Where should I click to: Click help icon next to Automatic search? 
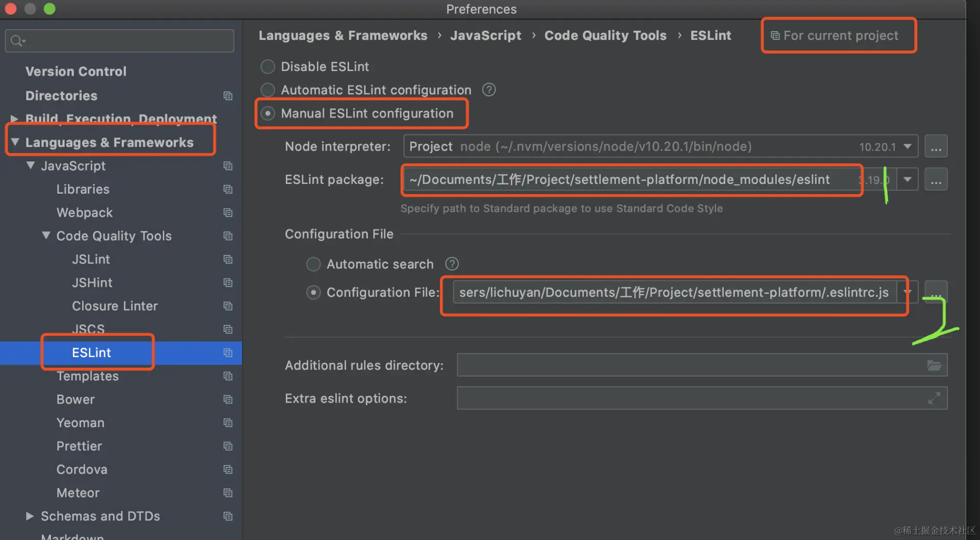click(452, 264)
